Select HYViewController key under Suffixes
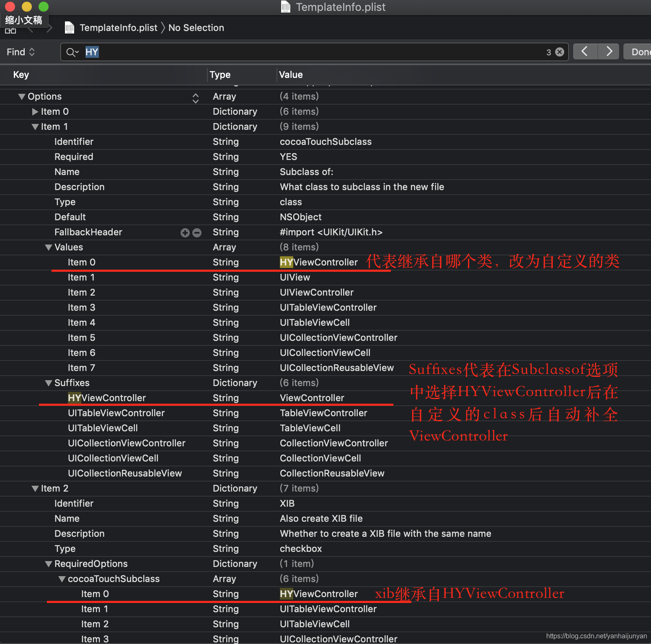This screenshot has width=651, height=644. [107, 398]
